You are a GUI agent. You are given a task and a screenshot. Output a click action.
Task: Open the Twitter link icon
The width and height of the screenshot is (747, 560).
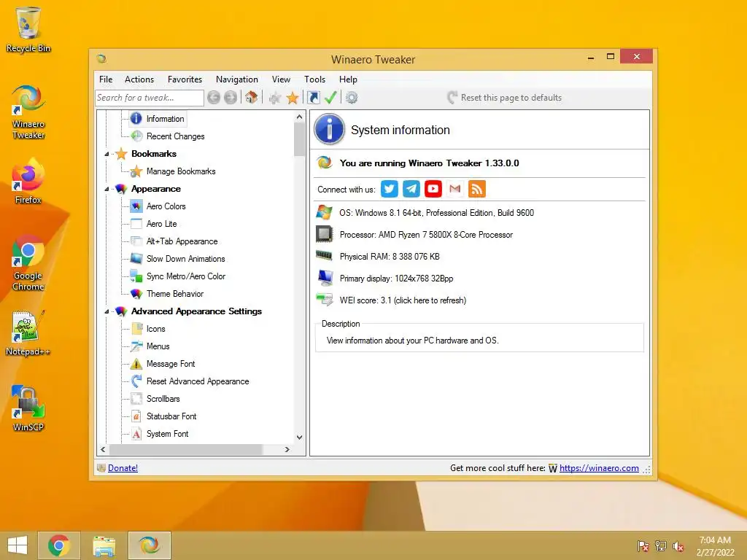tap(390, 189)
